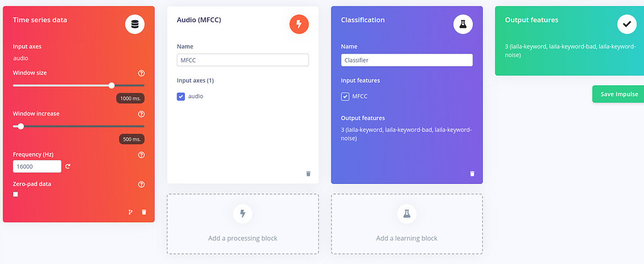Show help for Zero-pad data

click(x=142, y=185)
